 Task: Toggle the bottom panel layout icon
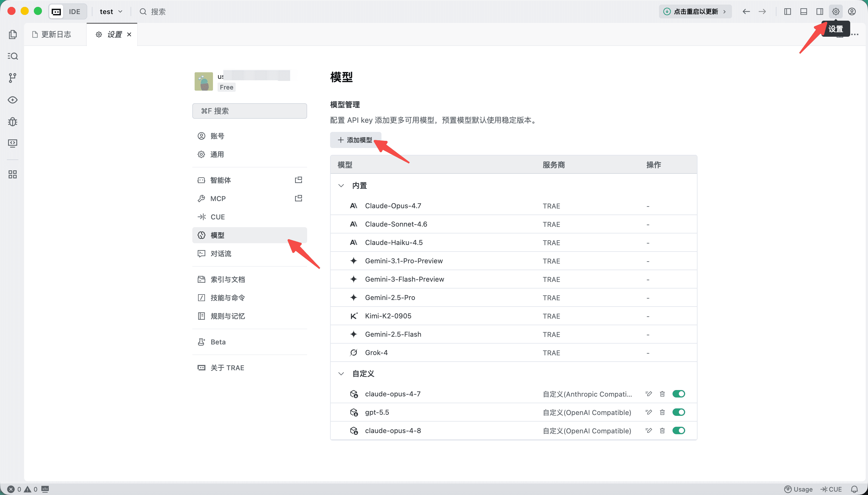click(804, 11)
